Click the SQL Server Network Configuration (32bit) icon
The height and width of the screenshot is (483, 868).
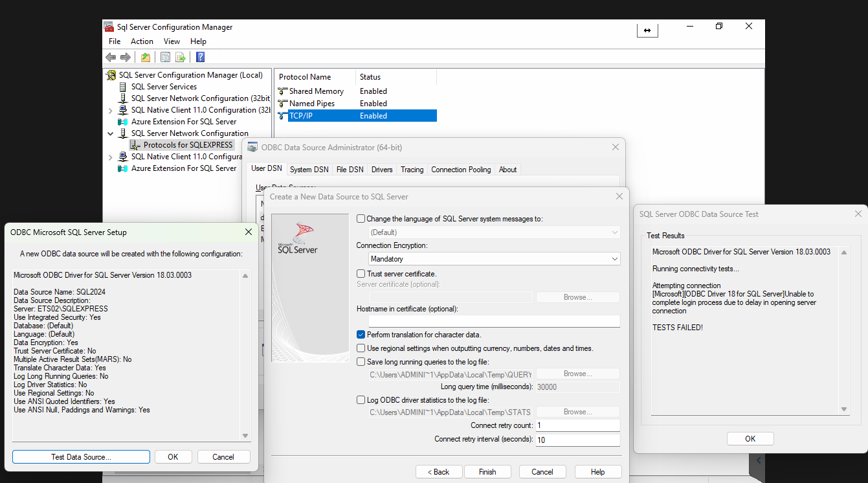point(123,98)
